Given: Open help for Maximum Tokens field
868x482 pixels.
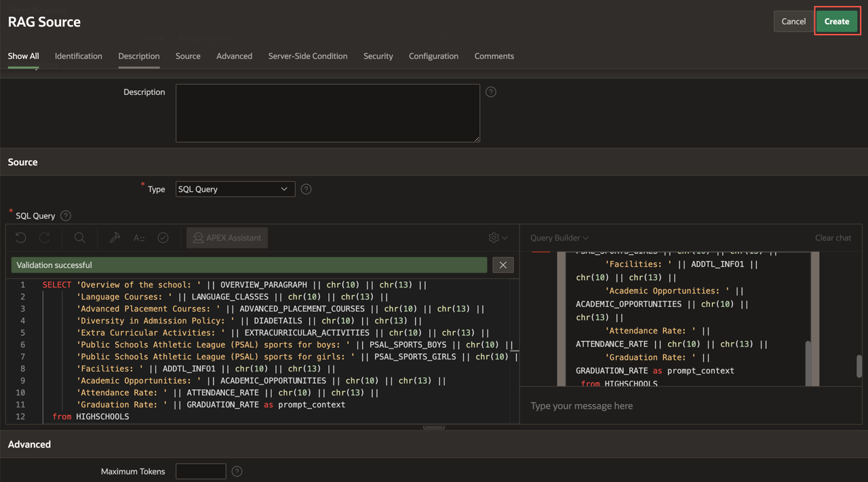Looking at the screenshot, I should coord(237,471).
